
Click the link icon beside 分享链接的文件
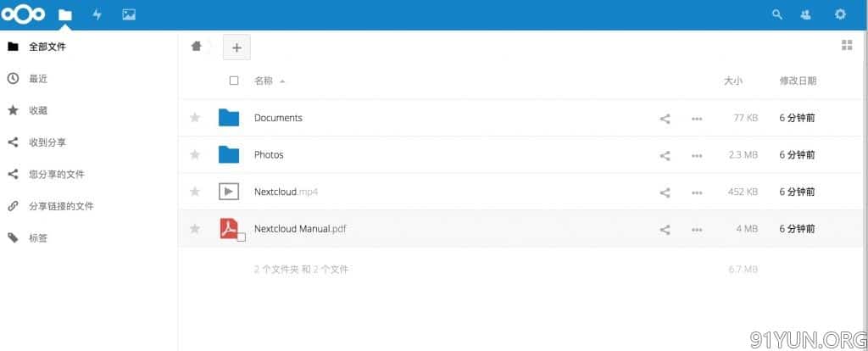[13, 206]
